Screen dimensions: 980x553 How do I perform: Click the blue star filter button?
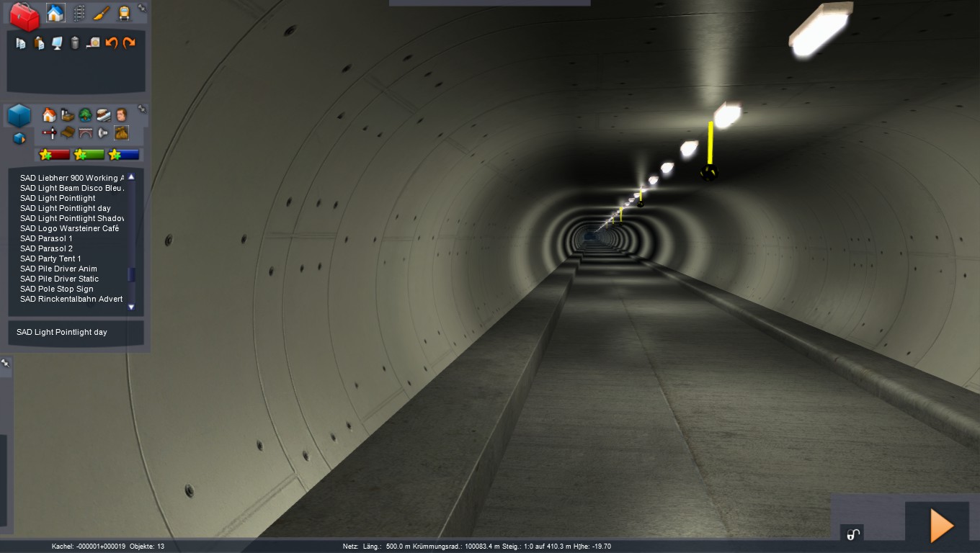pos(123,154)
